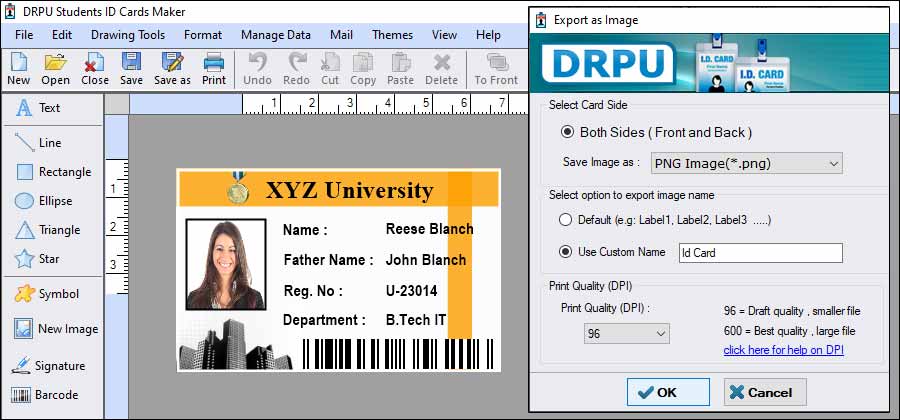900x420 pixels.
Task: Undo the last action
Action: coord(257,69)
